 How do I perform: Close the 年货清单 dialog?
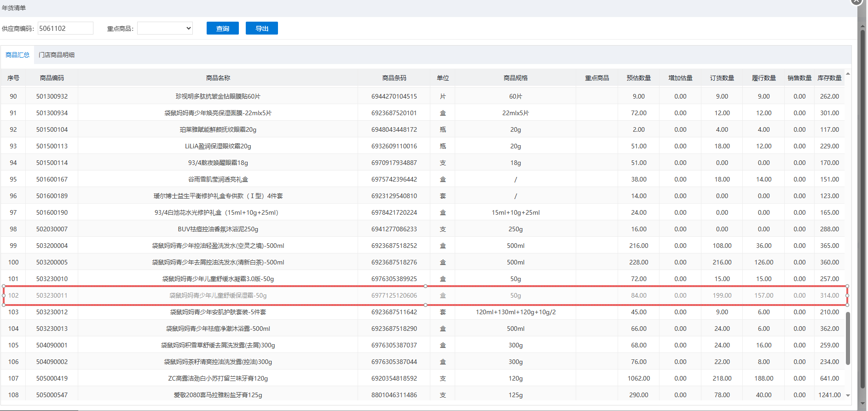pyautogui.click(x=856, y=2)
